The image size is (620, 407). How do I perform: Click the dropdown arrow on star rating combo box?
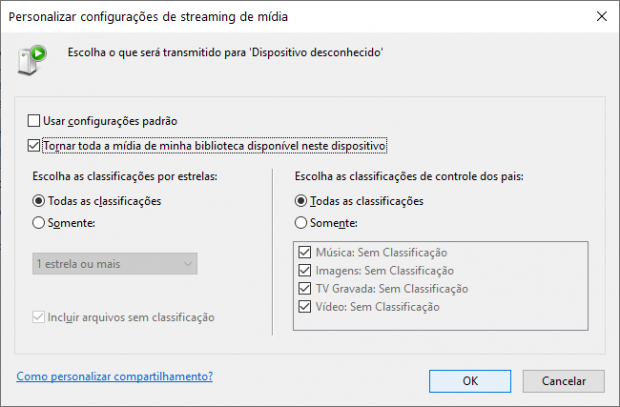[188, 264]
